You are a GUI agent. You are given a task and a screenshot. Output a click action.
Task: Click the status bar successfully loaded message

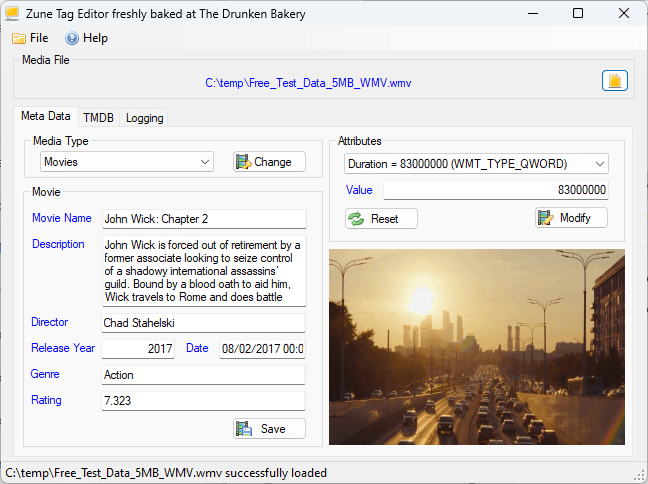pos(166,472)
